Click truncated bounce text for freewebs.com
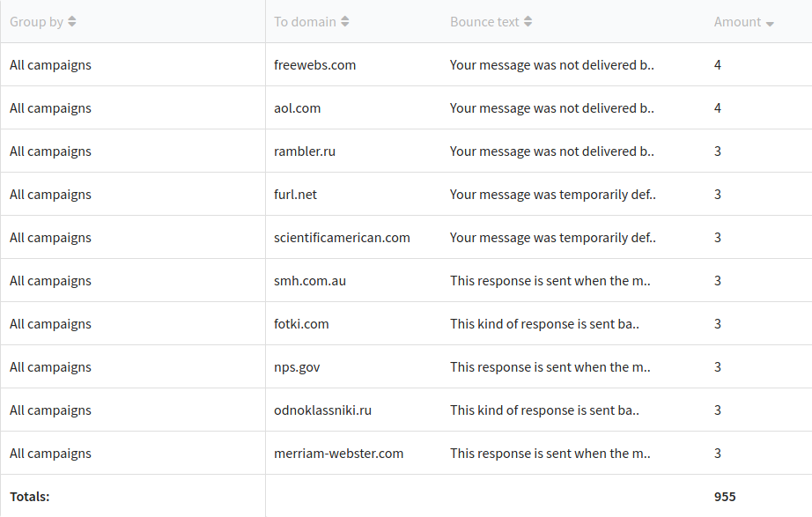Viewport: 812px width, 517px height. 552,65
